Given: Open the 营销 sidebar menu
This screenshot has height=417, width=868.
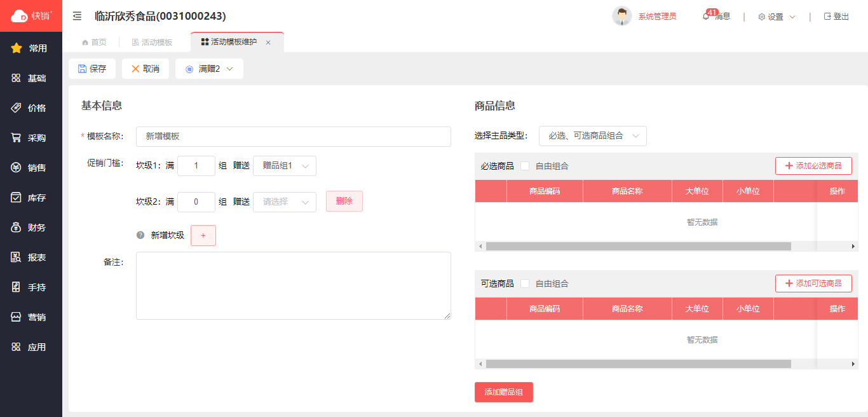Looking at the screenshot, I should point(31,317).
